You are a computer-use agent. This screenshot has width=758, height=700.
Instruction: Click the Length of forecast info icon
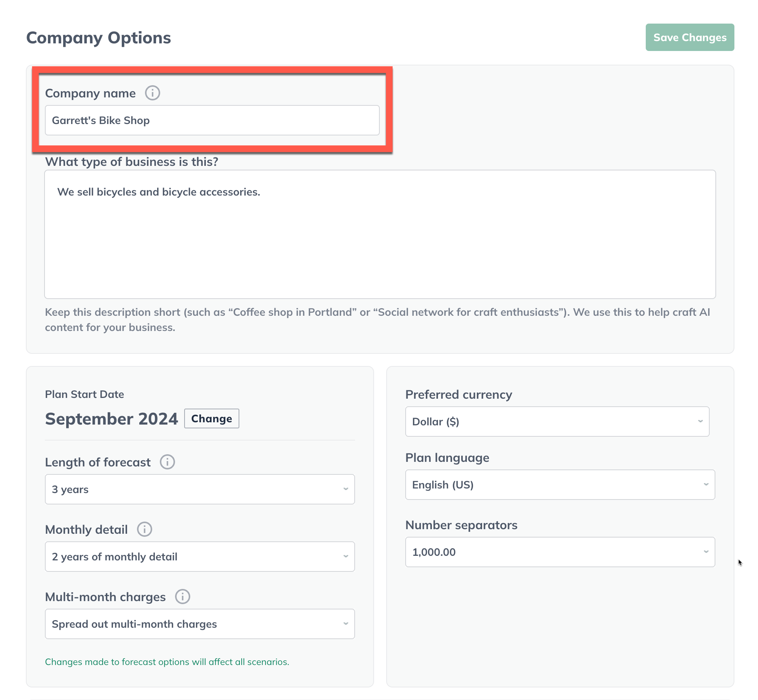167,462
